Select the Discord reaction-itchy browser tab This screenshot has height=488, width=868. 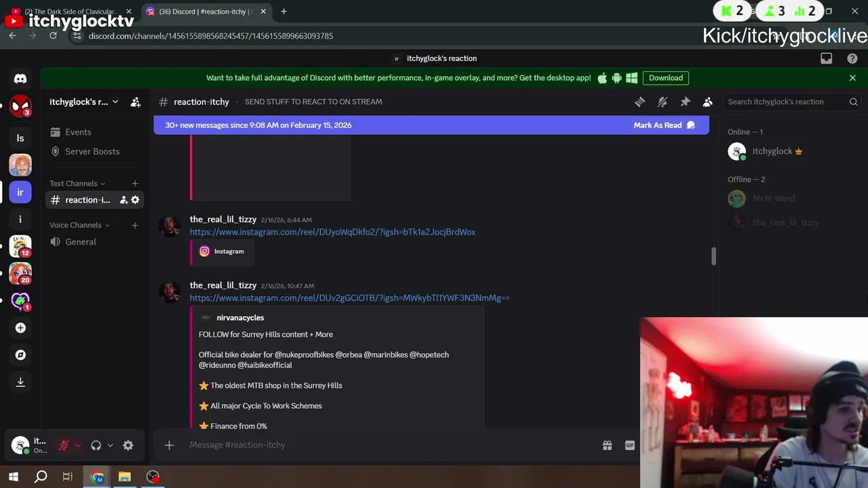(x=207, y=12)
